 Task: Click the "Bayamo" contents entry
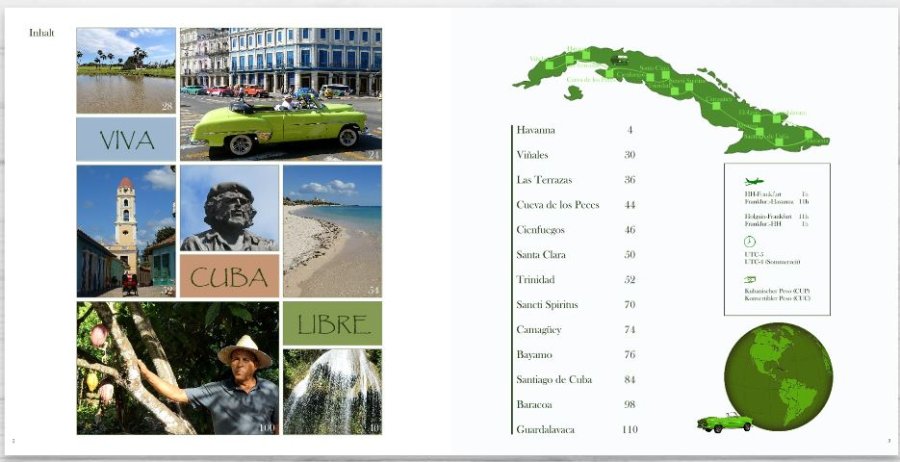[534, 355]
